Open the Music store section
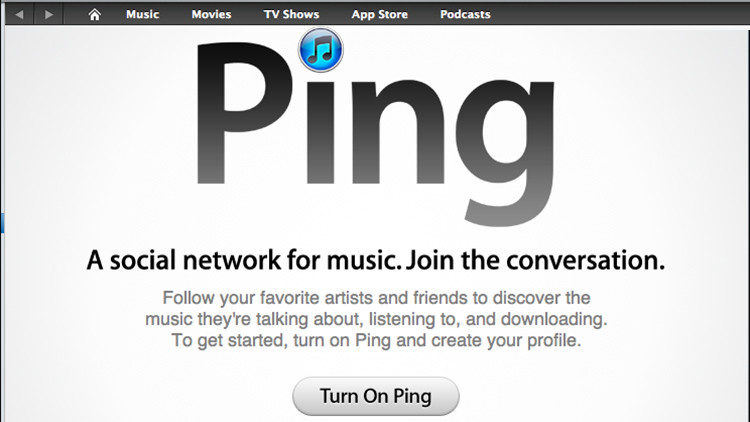750x422 pixels. (x=143, y=14)
